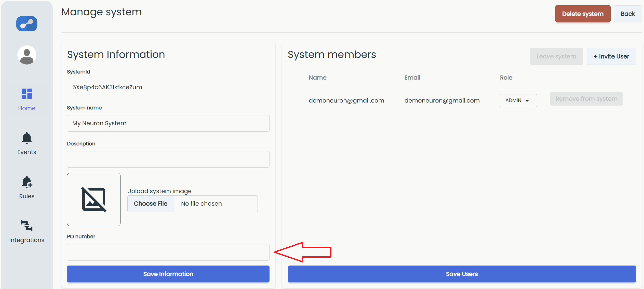
Task: Click Remove from system button
Action: 586,99
